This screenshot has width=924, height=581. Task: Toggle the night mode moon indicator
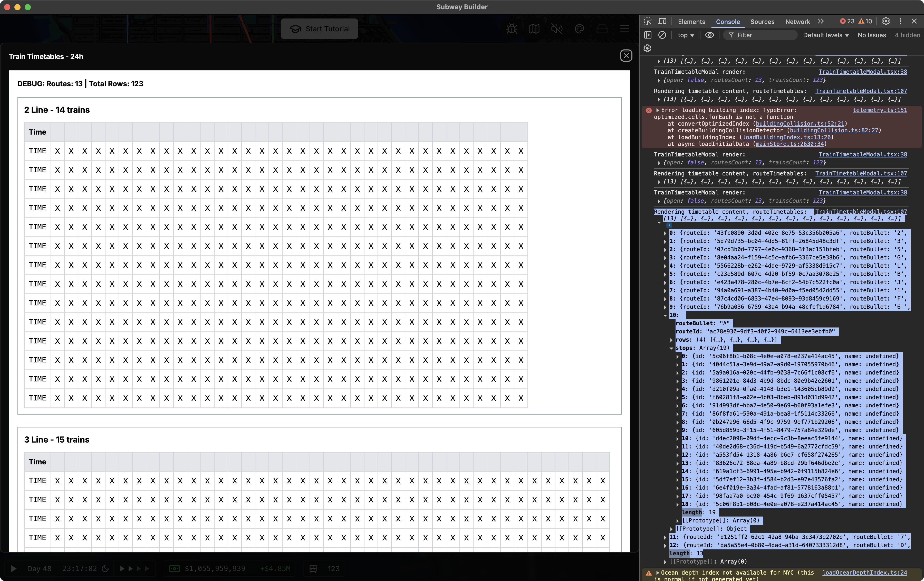[x=106, y=569]
